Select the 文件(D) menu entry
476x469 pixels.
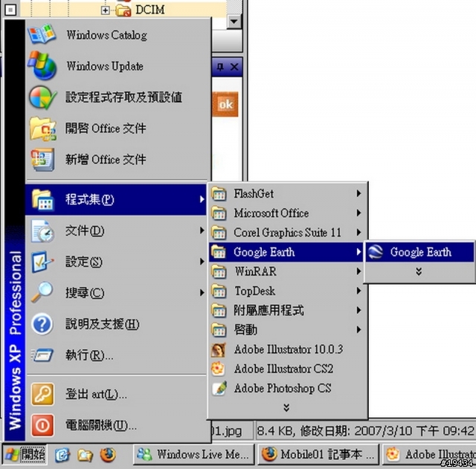[116, 231]
